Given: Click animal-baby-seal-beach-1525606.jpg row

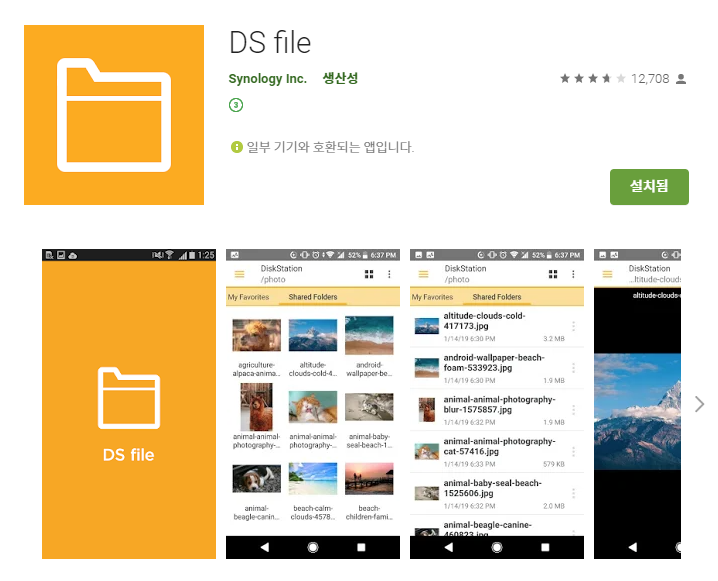Looking at the screenshot, I should tap(497, 494).
